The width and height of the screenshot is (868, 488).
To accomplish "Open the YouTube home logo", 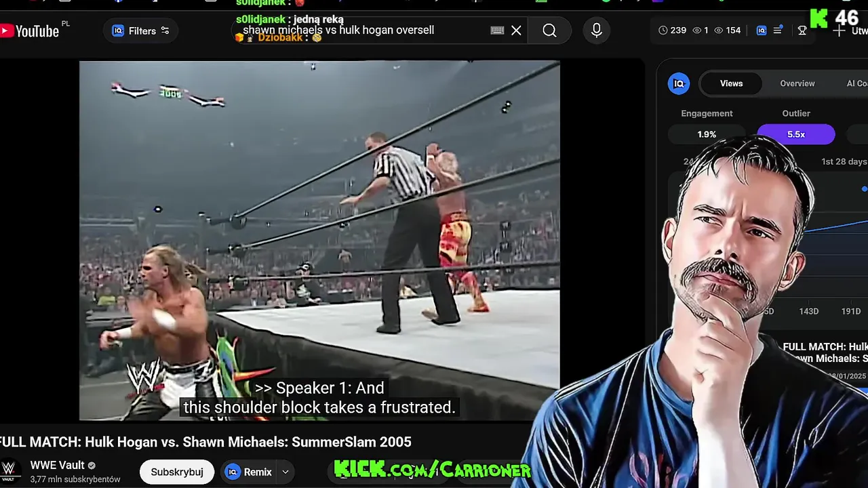I will [29, 30].
